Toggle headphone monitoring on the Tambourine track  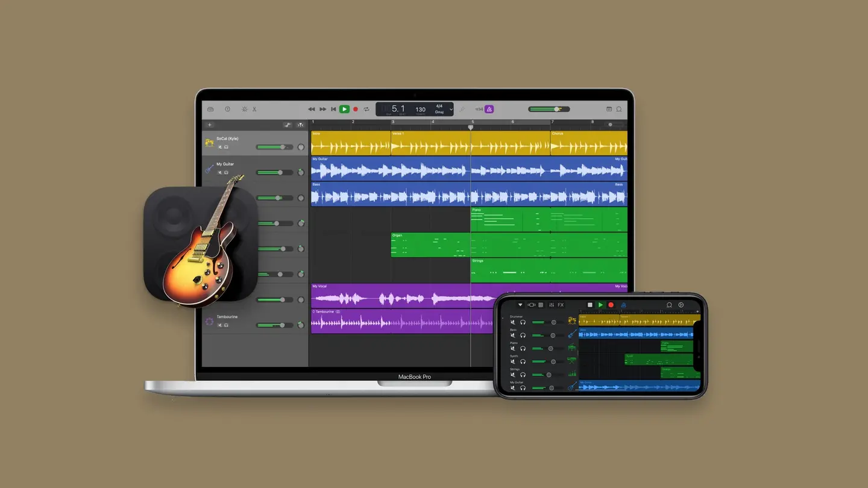pos(226,325)
